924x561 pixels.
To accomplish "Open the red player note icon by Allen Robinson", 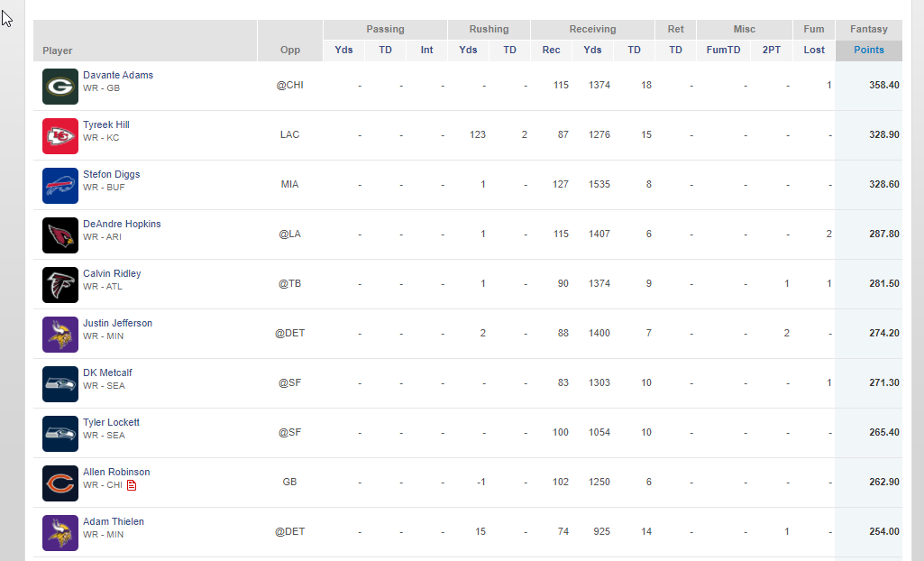I will (132, 485).
